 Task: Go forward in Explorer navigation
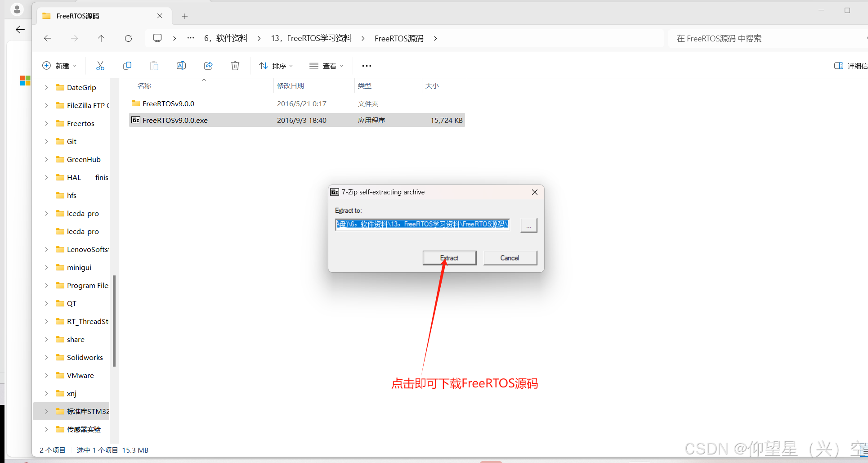point(74,38)
